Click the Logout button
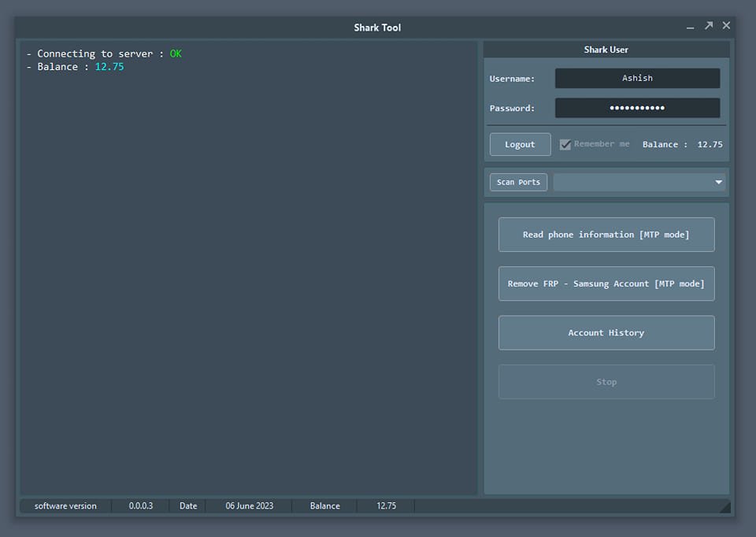Screen dimensions: 756x537 521,144
